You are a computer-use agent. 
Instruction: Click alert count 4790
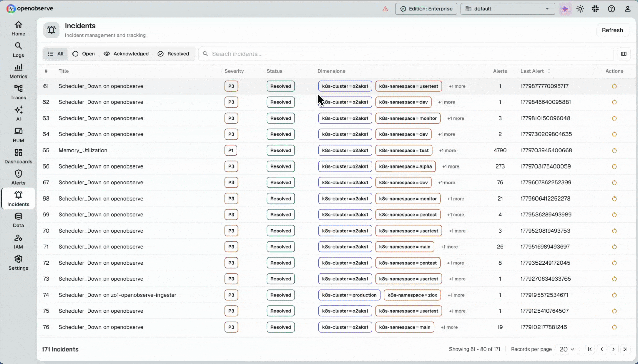[500, 150]
